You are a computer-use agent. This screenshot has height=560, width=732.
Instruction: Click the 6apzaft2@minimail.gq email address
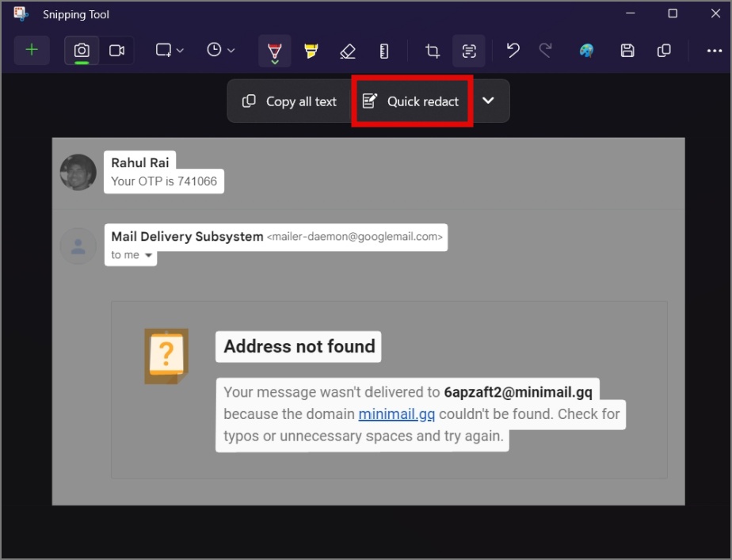click(518, 392)
